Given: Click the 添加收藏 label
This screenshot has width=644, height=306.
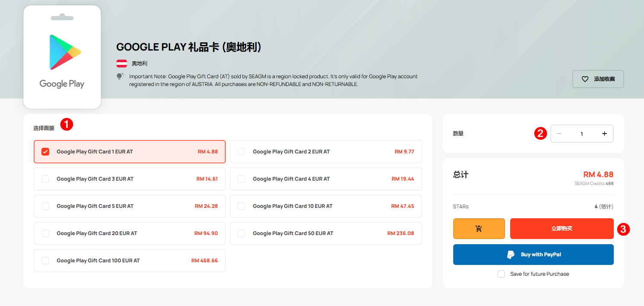Looking at the screenshot, I should pyautogui.click(x=604, y=79).
